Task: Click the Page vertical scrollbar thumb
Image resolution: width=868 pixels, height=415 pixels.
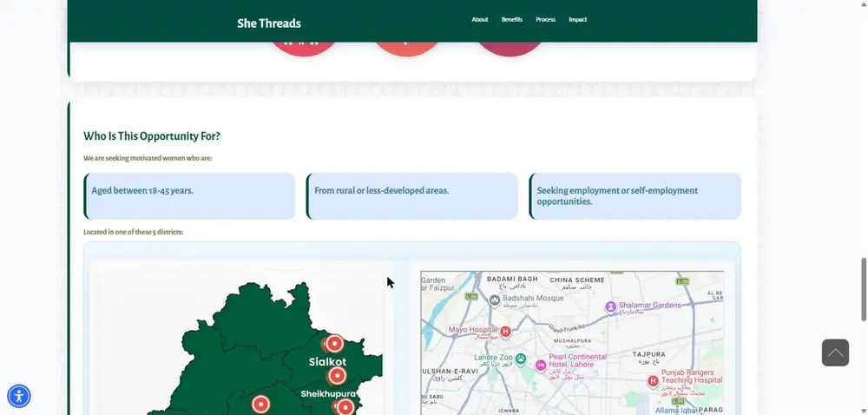Action: point(864,289)
